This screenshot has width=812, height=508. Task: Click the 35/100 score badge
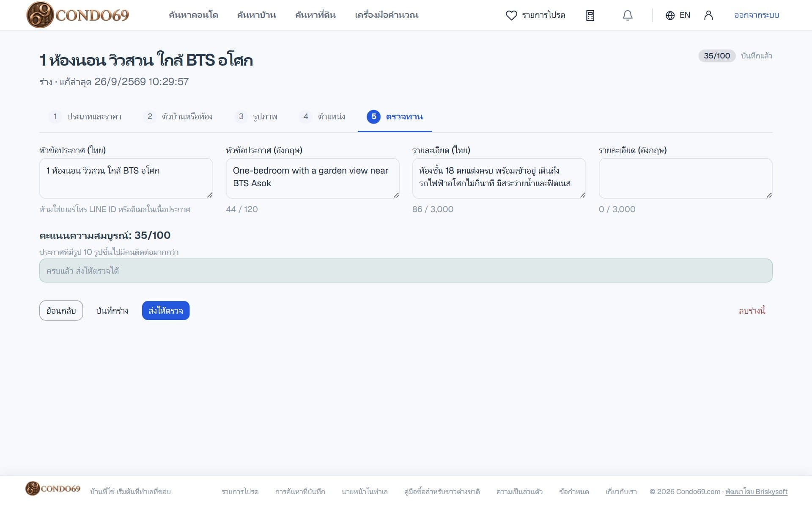(x=717, y=56)
